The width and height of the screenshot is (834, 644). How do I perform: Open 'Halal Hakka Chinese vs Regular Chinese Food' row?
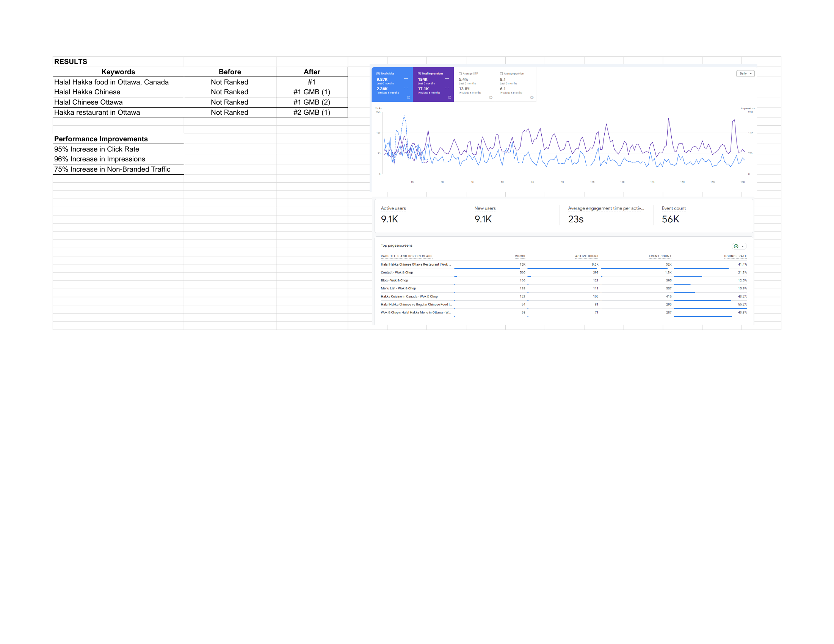(564, 305)
